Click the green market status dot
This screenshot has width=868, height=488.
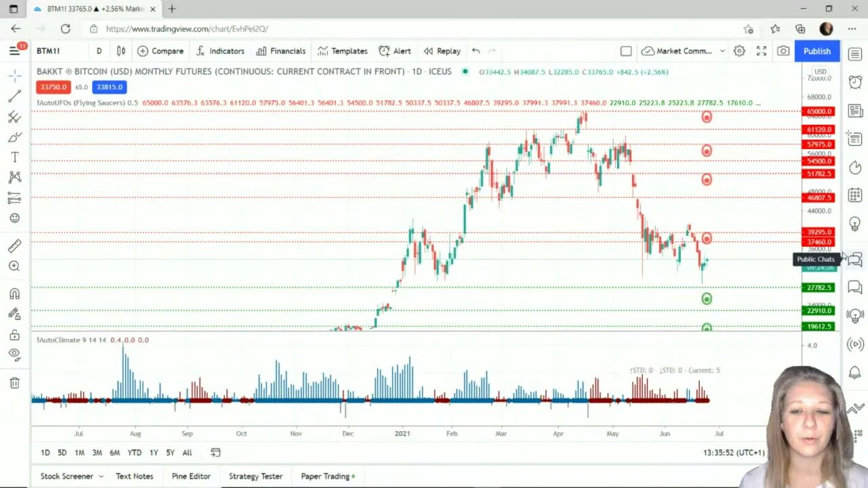(x=465, y=71)
